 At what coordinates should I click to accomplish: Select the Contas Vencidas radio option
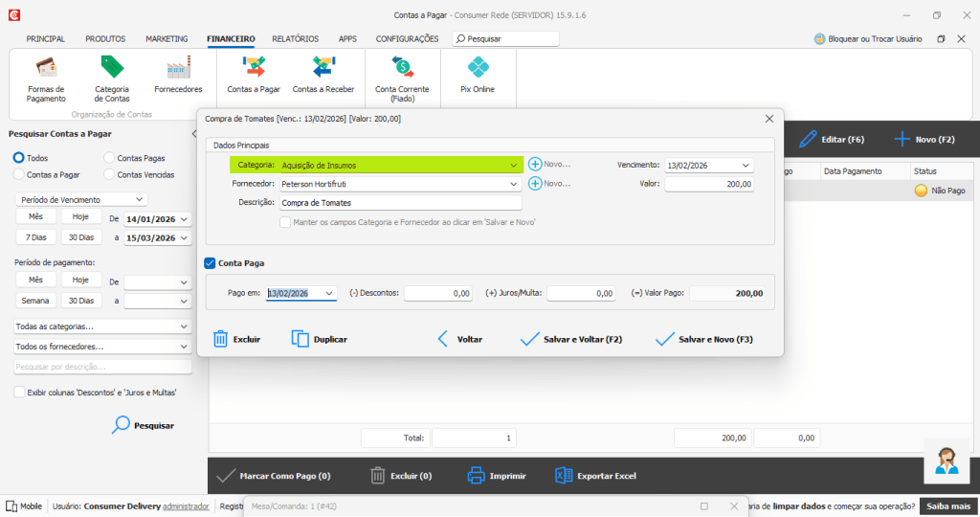click(x=110, y=174)
